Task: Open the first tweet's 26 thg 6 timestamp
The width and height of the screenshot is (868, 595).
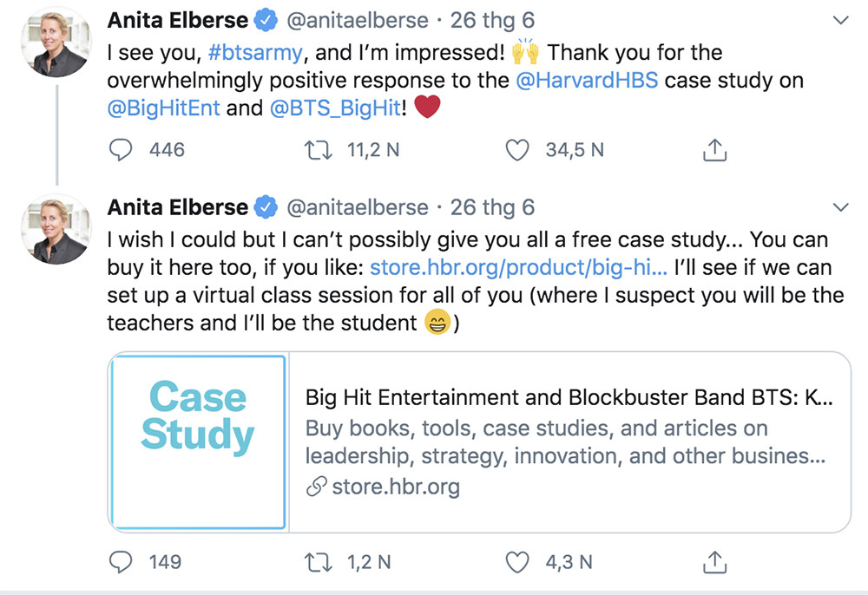Action: coord(492,20)
